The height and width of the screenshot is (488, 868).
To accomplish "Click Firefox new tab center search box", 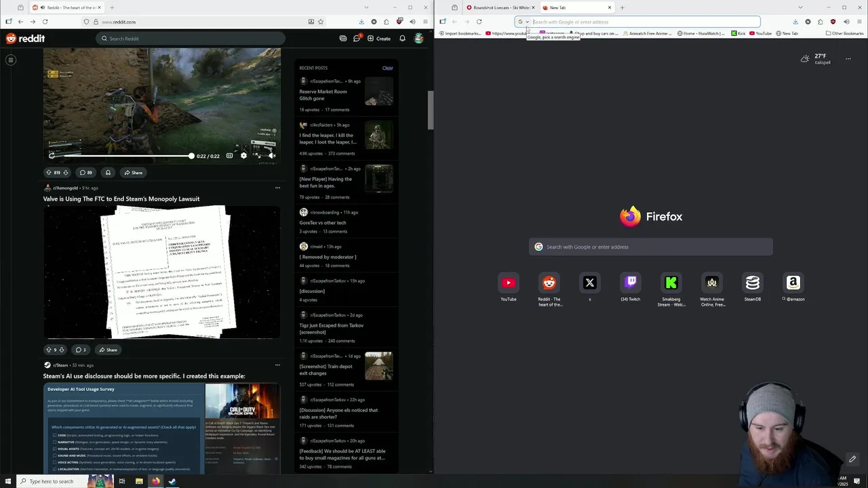I will coord(651,247).
